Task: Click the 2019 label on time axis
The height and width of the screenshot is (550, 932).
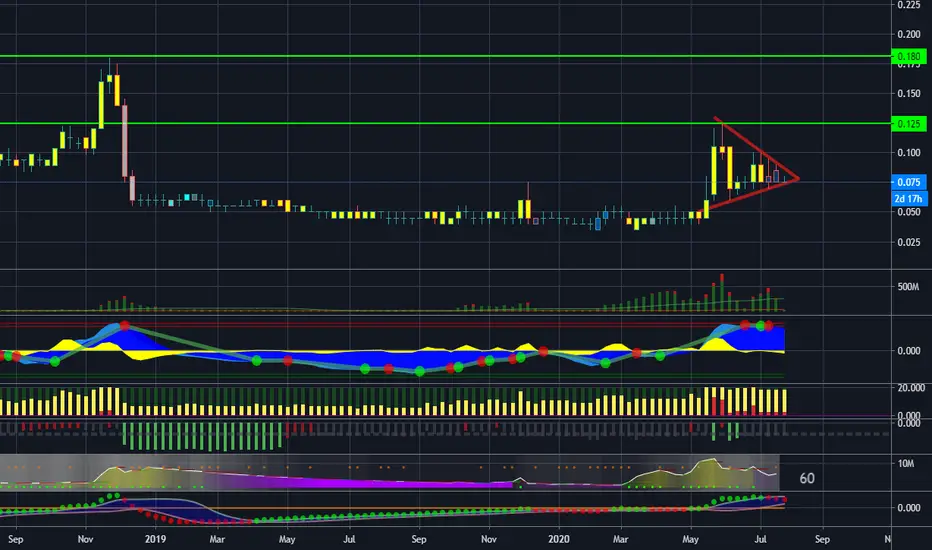Action: (155, 539)
